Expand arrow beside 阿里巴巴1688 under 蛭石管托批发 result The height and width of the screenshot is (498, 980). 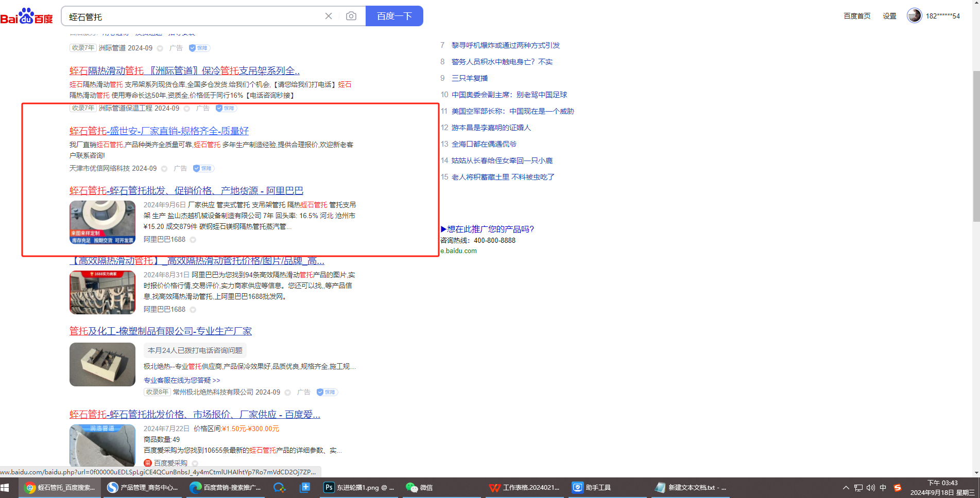[x=193, y=240]
